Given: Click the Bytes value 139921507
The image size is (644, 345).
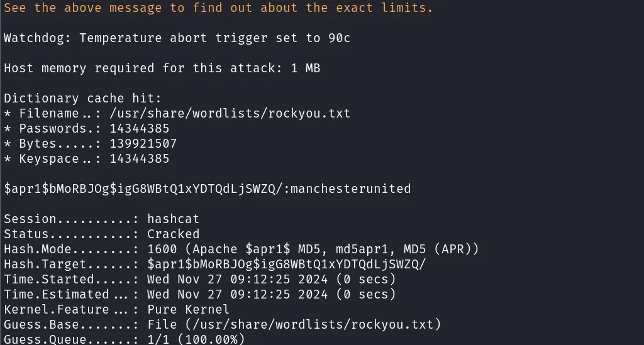Looking at the screenshot, I should (x=143, y=143).
